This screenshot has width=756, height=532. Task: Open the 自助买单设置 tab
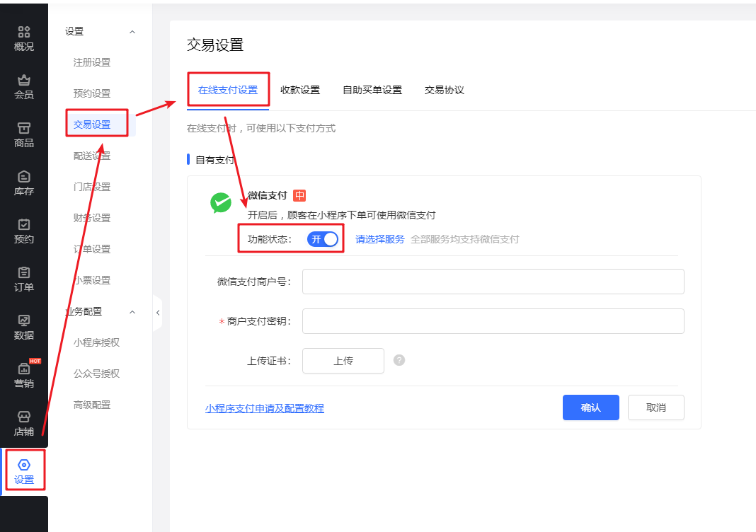[x=372, y=90]
